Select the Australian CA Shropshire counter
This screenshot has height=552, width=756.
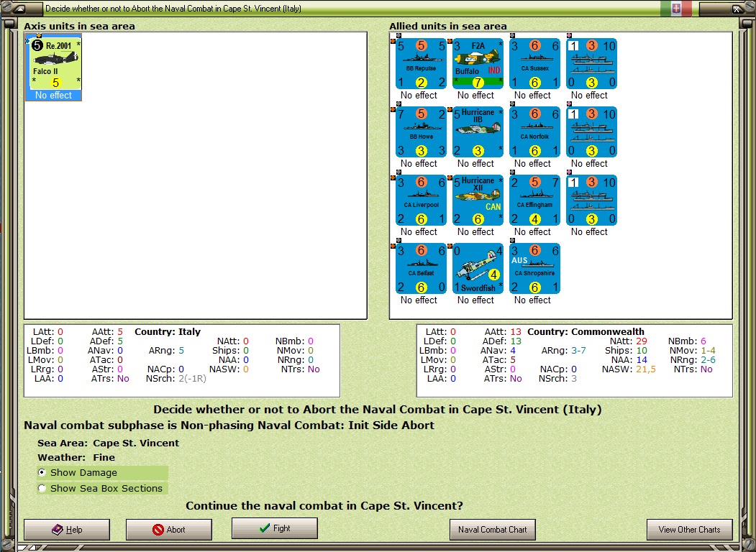coord(534,268)
